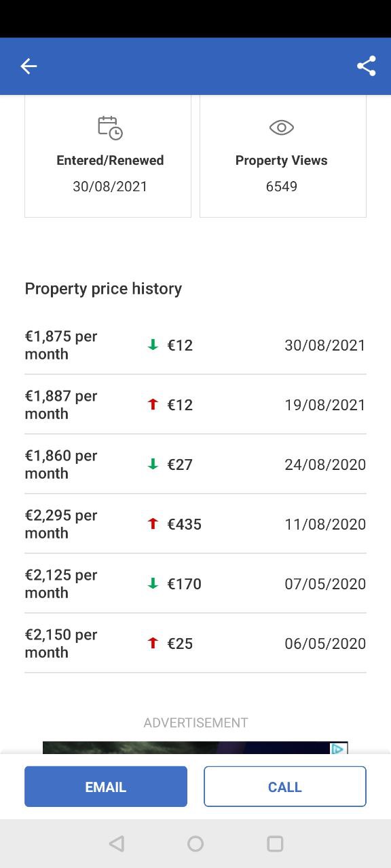Viewport: 391px width, 868px height.
Task: Select the €1,875 per month price row
Action: click(195, 345)
